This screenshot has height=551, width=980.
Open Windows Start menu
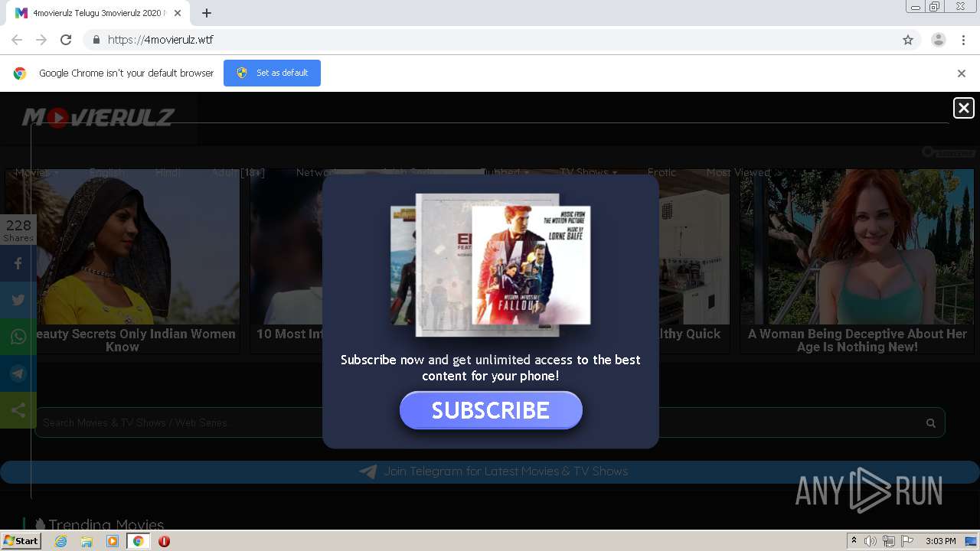point(21,540)
